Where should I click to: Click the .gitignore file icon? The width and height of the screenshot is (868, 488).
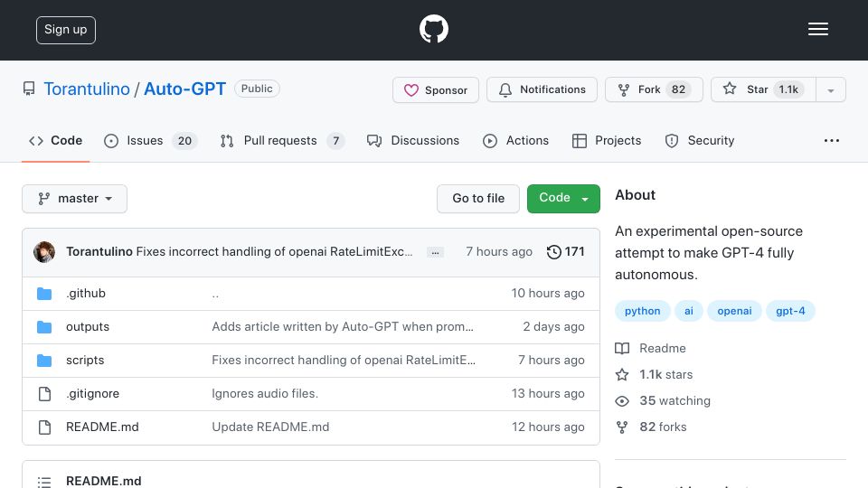pos(44,393)
